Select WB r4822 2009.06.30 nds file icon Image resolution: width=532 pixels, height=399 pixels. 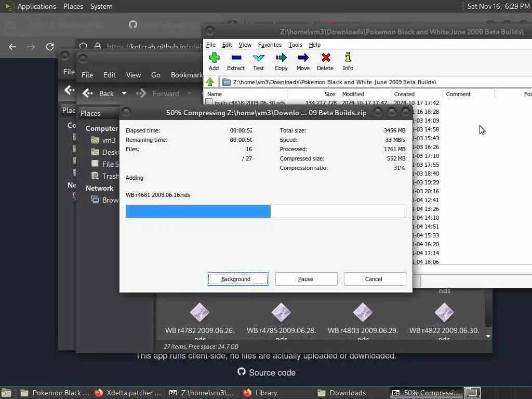[x=444, y=312]
